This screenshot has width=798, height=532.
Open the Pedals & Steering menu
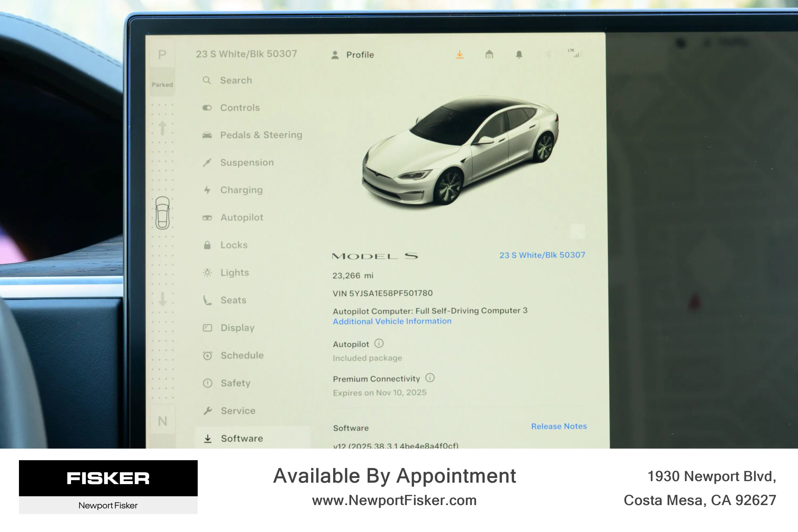(x=261, y=135)
